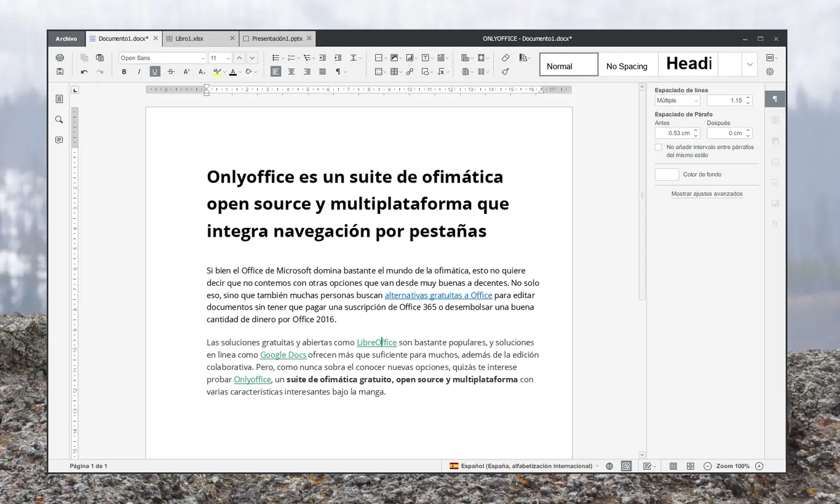Viewport: 840px width, 504px height.
Task: Close the Libro1.xlsx tab
Action: (232, 38)
